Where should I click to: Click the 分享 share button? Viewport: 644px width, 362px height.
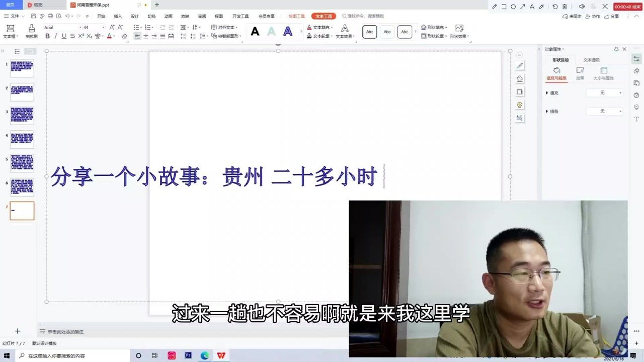coord(612,16)
